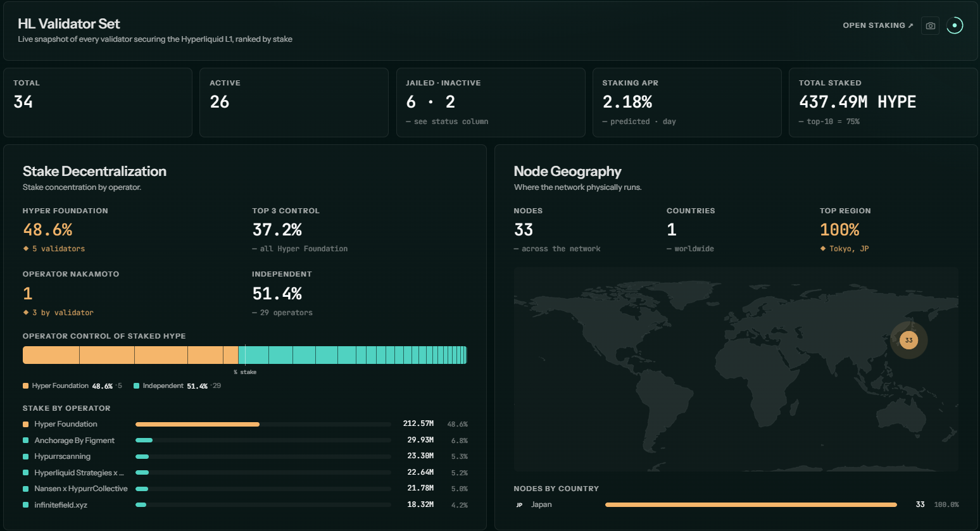Click the Jailed Inactive stats card
980x531 pixels.
coord(491,103)
